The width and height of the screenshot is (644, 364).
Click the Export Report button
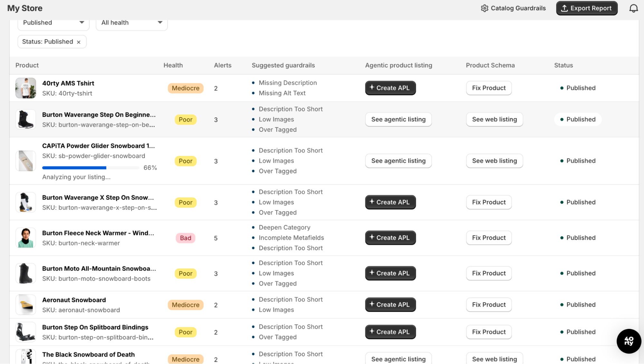pyautogui.click(x=587, y=8)
